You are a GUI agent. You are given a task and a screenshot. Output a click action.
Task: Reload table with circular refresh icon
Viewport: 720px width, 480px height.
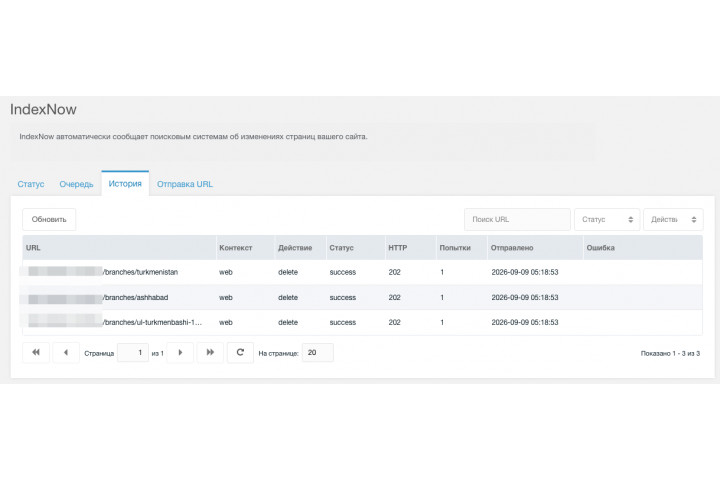tap(240, 353)
